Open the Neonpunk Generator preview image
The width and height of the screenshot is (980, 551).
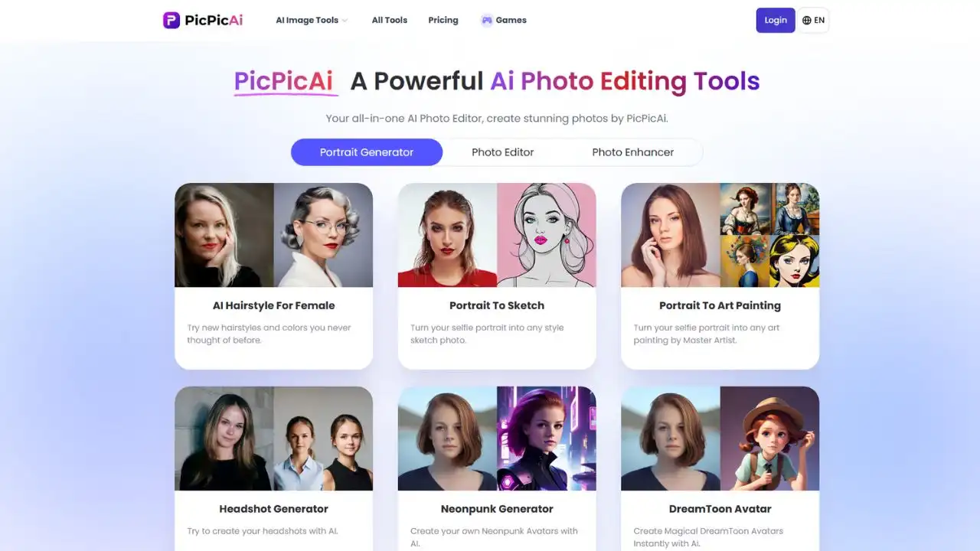coord(497,439)
